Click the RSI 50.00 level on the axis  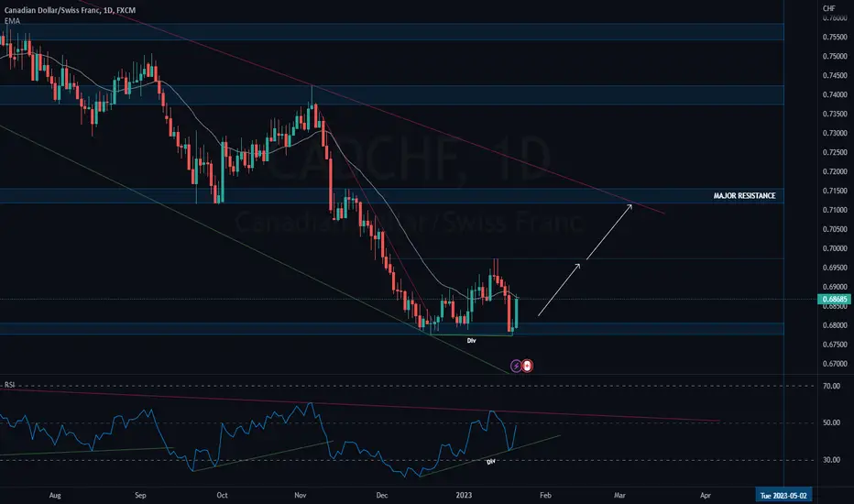(x=831, y=422)
